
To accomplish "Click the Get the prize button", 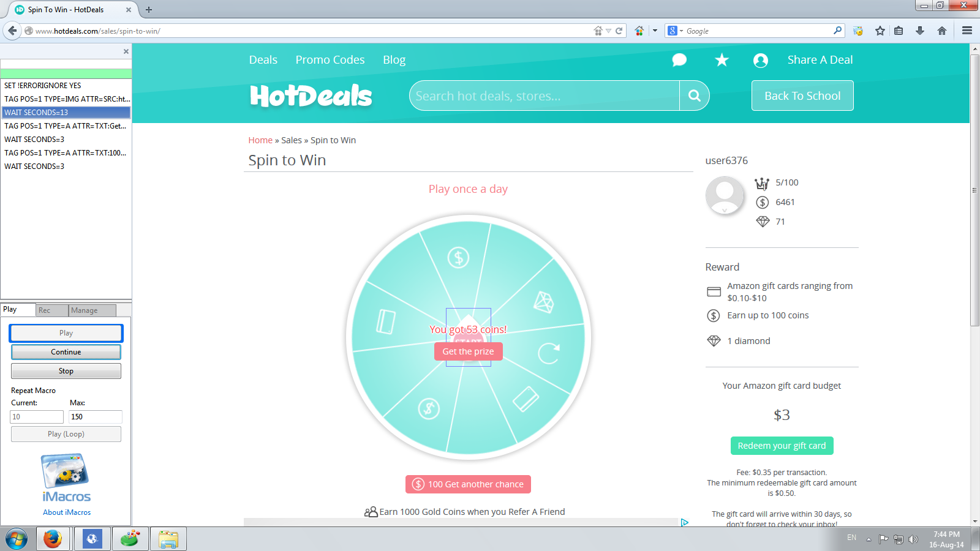I will [x=469, y=351].
